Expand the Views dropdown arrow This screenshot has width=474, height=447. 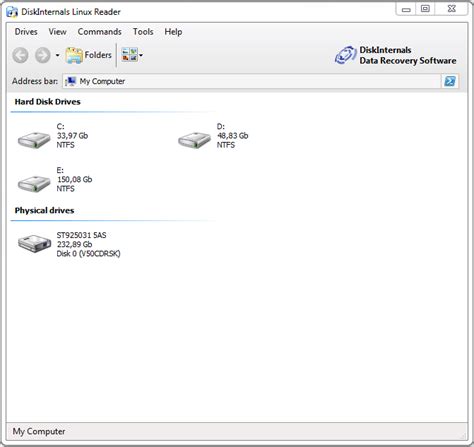pos(141,55)
